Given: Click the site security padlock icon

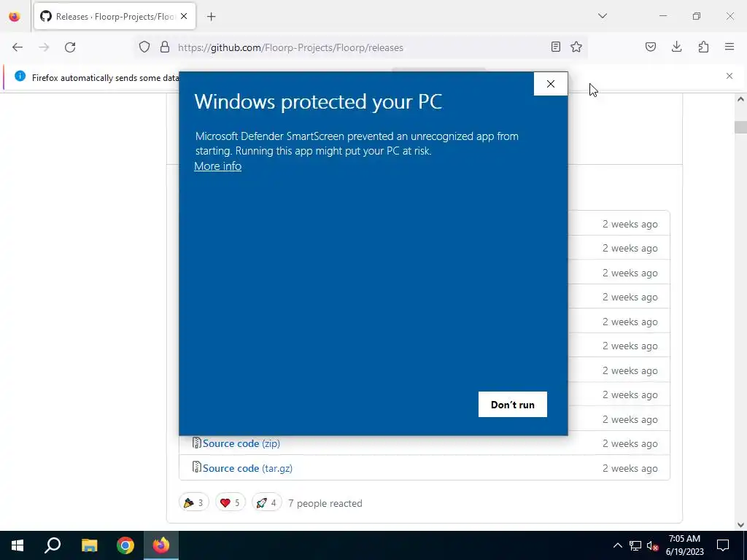Looking at the screenshot, I should coord(165,47).
